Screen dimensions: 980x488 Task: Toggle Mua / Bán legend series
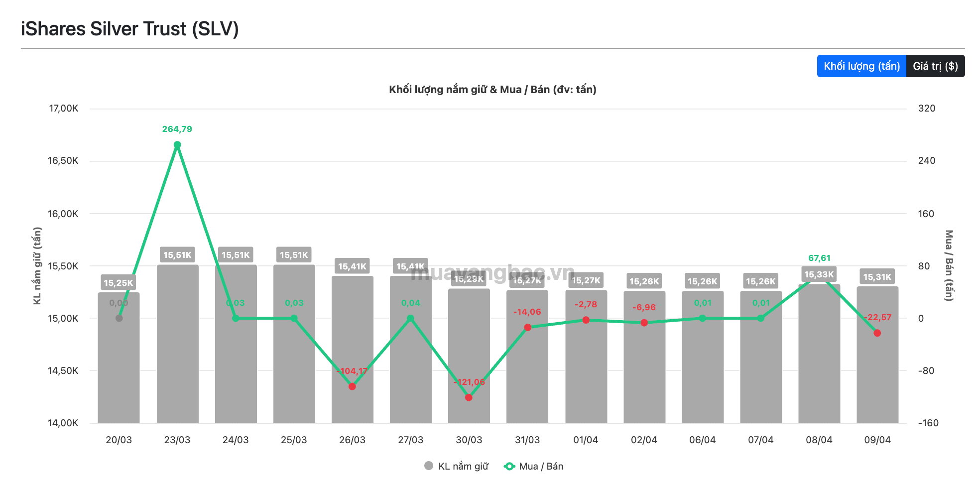click(x=533, y=466)
